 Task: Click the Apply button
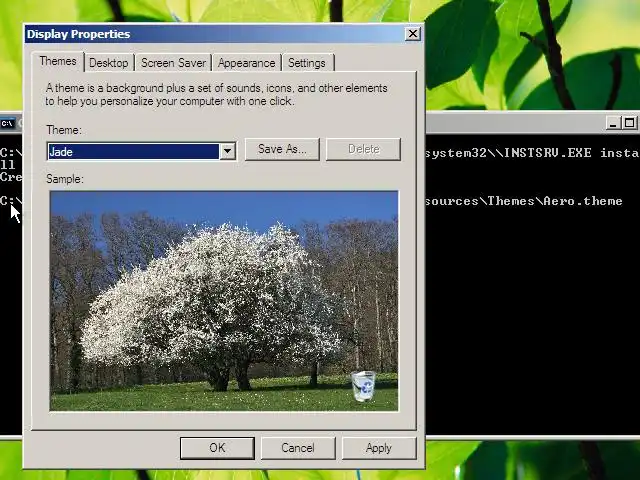tap(379, 448)
